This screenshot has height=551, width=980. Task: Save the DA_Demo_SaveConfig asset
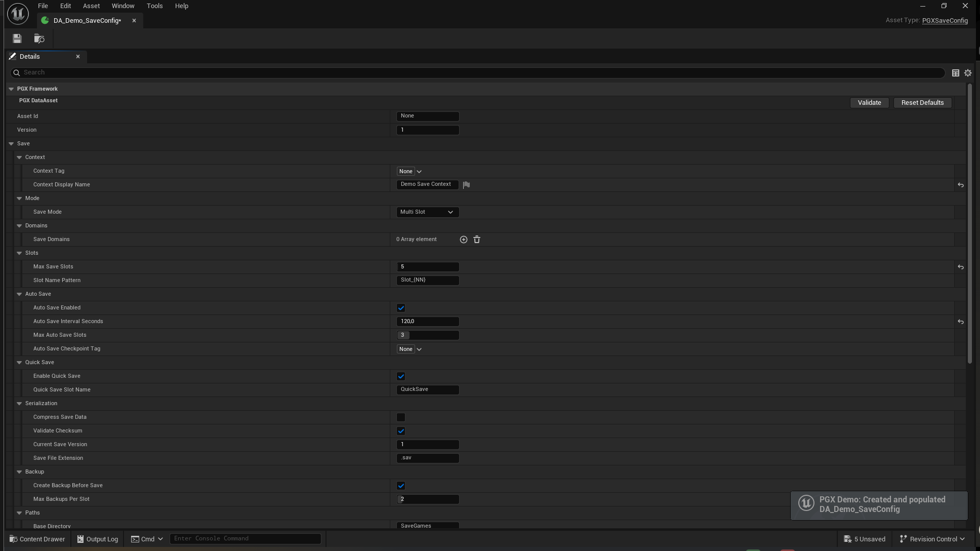[17, 38]
